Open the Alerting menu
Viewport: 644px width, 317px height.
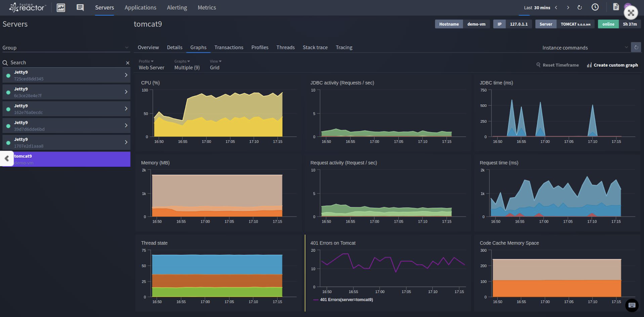(177, 8)
